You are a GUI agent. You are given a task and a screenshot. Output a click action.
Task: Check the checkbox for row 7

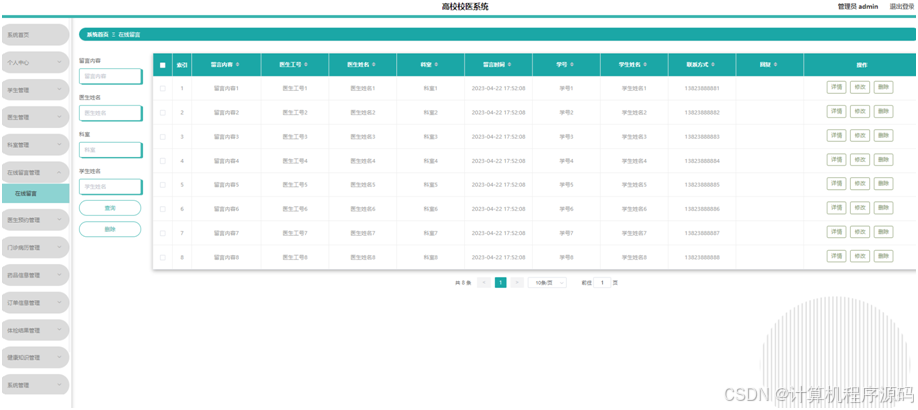(163, 233)
